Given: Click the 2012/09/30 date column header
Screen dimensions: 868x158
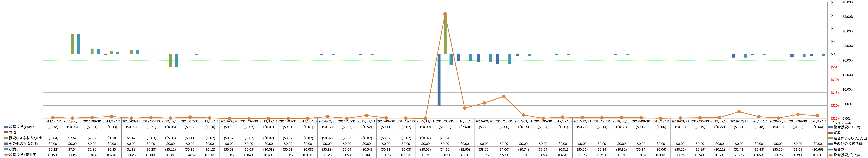Looking at the screenshot, I should [170, 121].
